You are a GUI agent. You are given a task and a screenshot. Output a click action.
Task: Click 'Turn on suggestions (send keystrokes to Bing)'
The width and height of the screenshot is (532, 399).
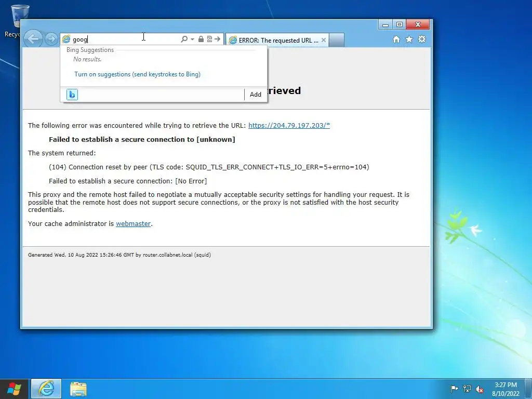tap(137, 74)
